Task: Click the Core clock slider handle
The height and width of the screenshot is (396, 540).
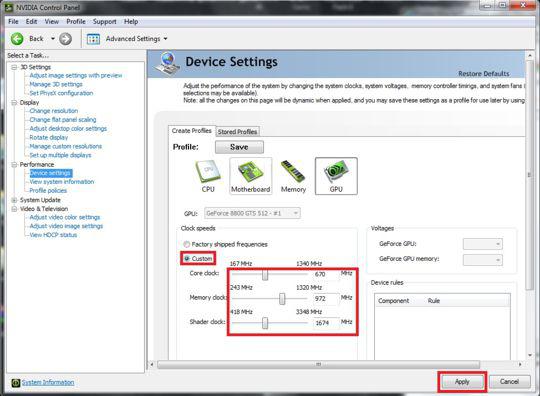Action: point(265,275)
